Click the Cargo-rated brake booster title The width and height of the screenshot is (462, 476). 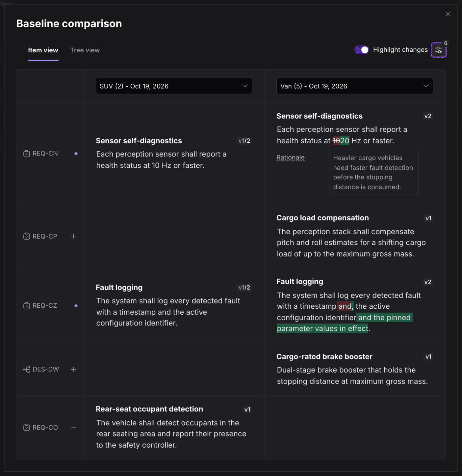pos(324,356)
